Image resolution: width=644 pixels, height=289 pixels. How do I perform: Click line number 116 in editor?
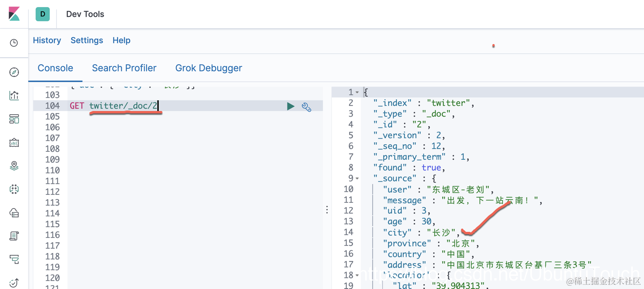click(52, 235)
